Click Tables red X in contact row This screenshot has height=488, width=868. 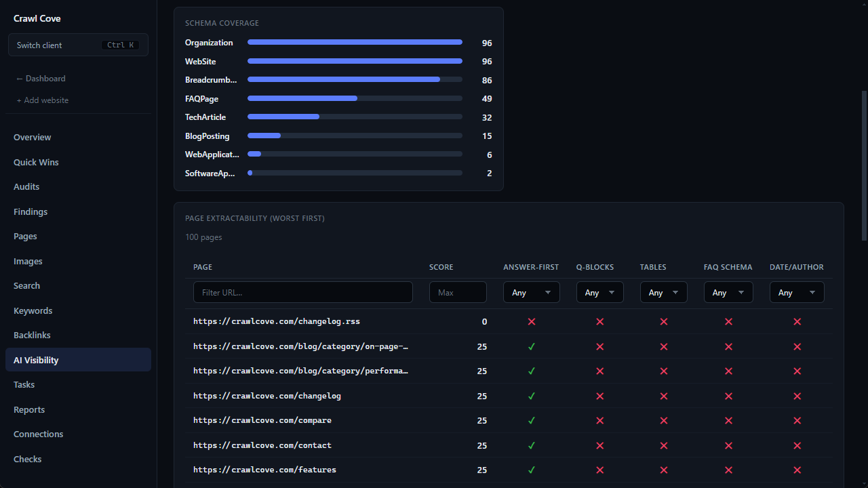click(x=664, y=445)
